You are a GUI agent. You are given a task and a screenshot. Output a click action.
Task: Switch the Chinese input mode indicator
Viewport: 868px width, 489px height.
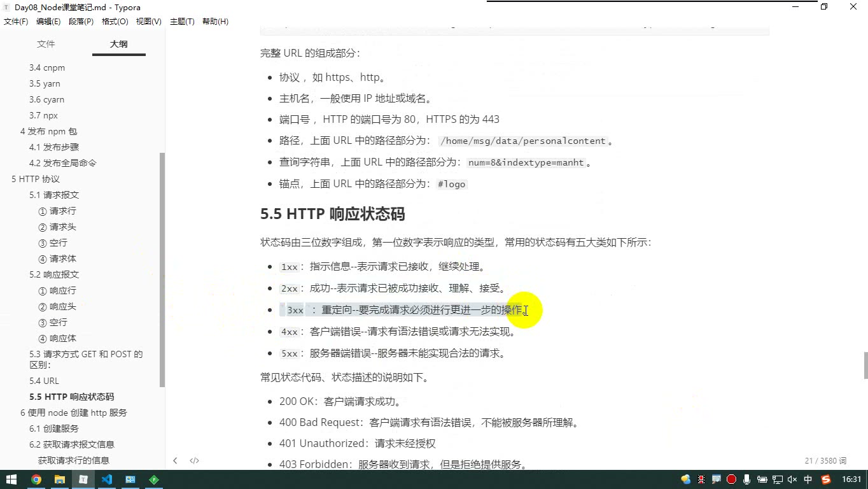808,479
